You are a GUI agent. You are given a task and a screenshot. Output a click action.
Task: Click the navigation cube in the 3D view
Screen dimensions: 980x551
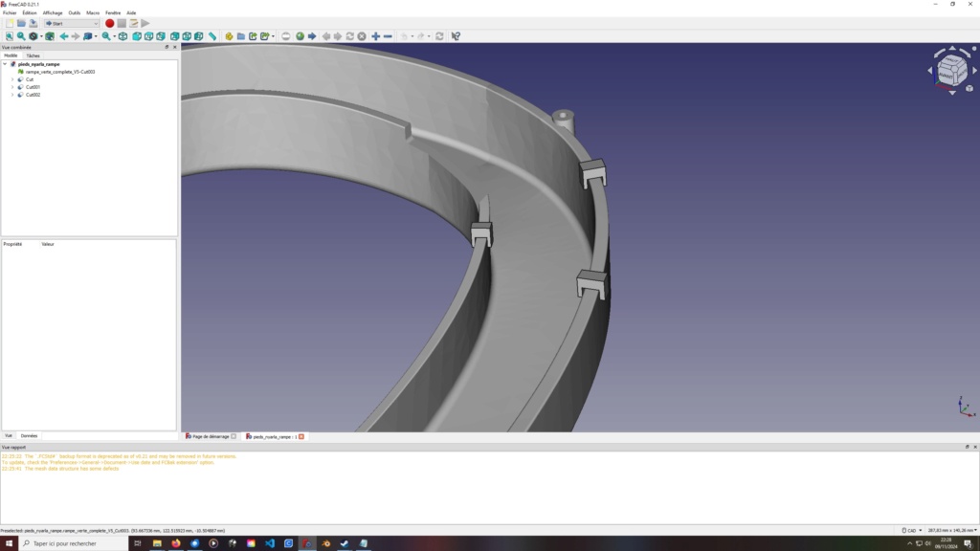[951, 69]
